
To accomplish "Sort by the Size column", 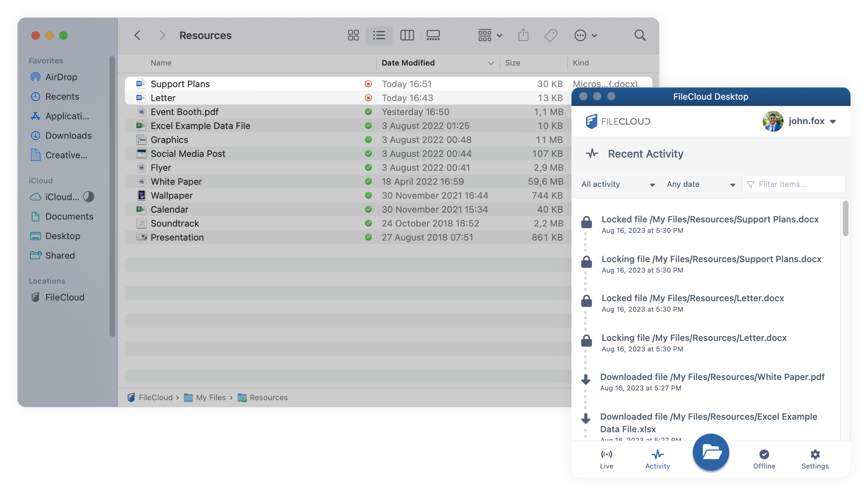I will (512, 63).
